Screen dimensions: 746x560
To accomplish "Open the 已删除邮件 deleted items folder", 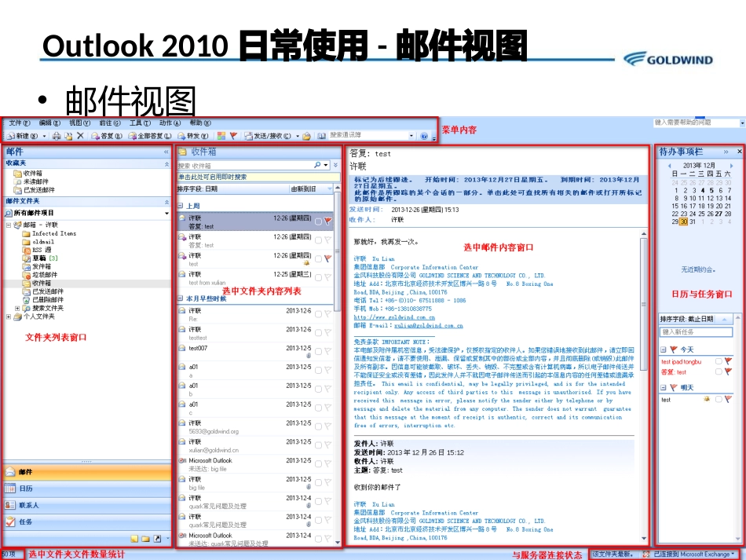I will pyautogui.click(x=42, y=300).
